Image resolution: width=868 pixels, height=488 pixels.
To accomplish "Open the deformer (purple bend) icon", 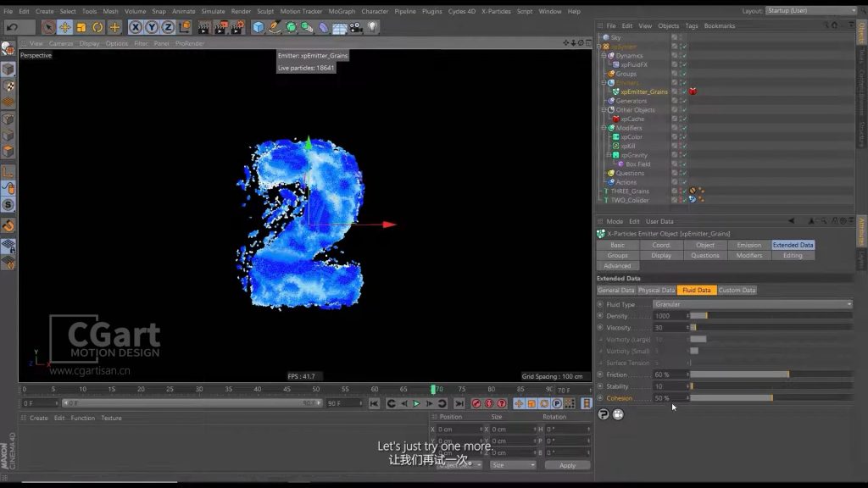I will point(323,26).
